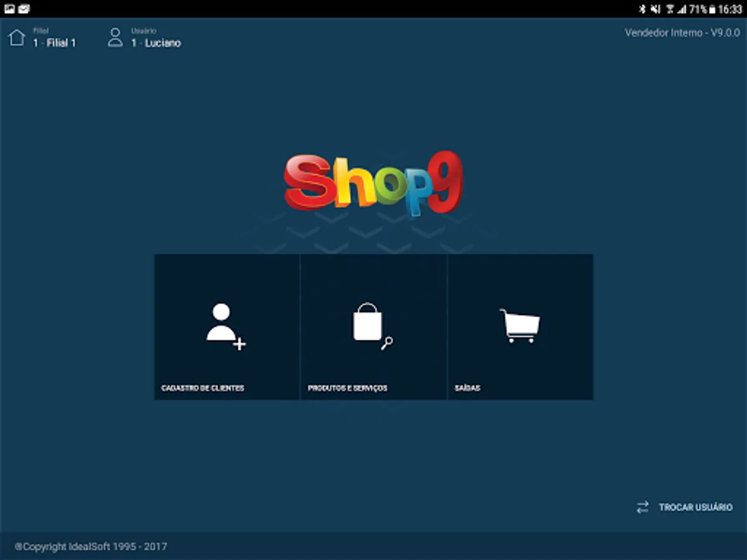Tap the battery 71% indicator
Viewport: 747px width, 560px height.
point(702,9)
